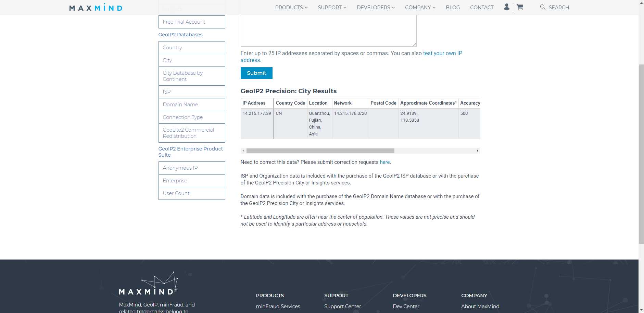Click Accuracy column header
The image size is (644, 313).
[470, 103]
